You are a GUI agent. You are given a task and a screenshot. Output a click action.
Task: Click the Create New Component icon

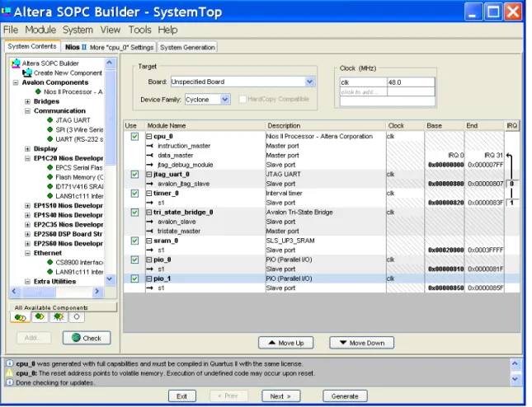[x=27, y=73]
